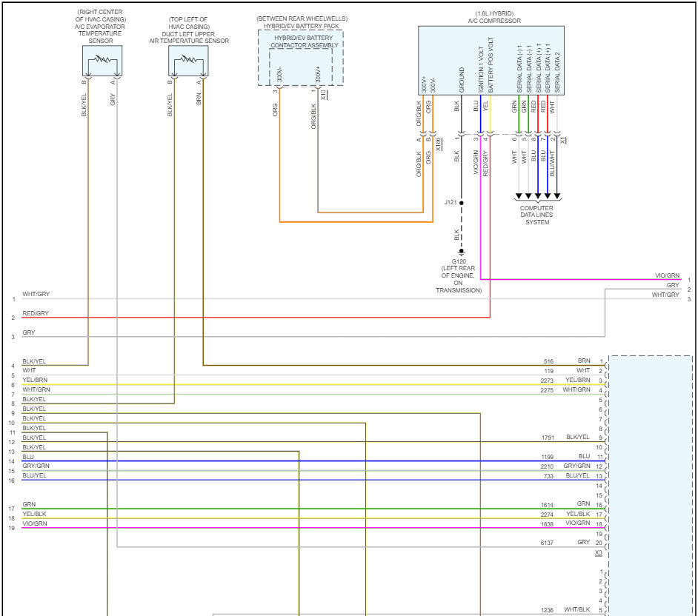Click circuit number 516

(548, 361)
